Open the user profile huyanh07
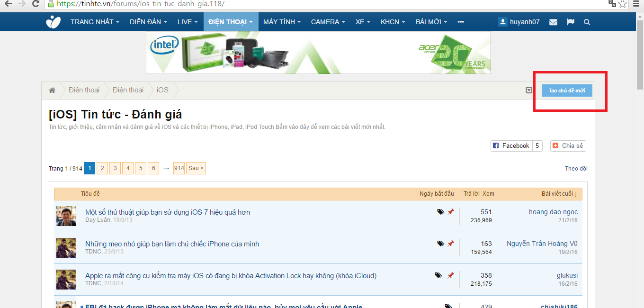The image size is (644, 308). (519, 22)
